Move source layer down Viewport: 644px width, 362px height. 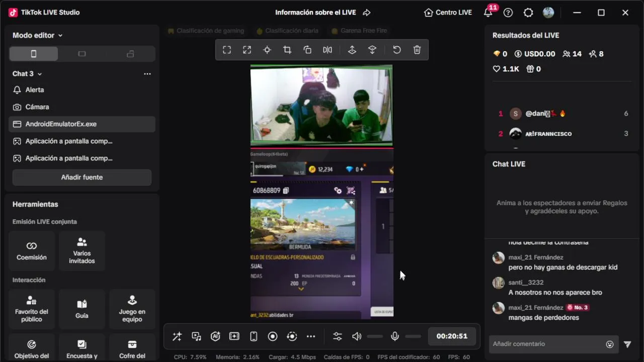372,50
